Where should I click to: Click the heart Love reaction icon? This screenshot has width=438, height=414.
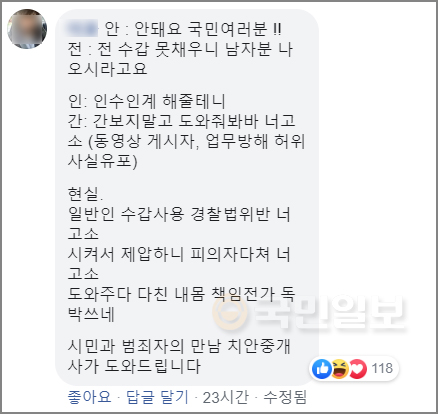click(x=357, y=369)
